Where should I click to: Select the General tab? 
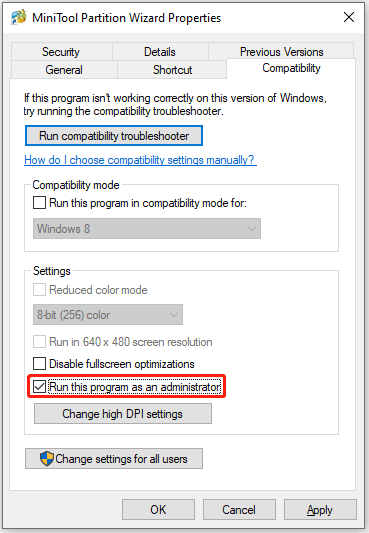click(64, 70)
